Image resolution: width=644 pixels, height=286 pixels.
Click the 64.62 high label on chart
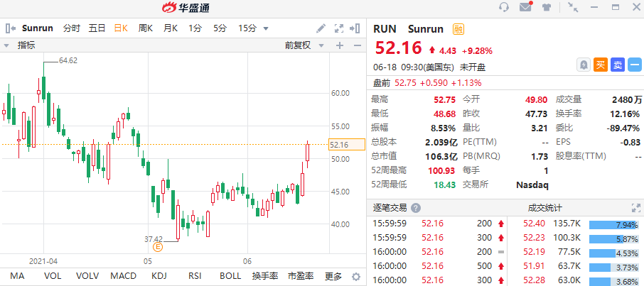pyautogui.click(x=68, y=60)
